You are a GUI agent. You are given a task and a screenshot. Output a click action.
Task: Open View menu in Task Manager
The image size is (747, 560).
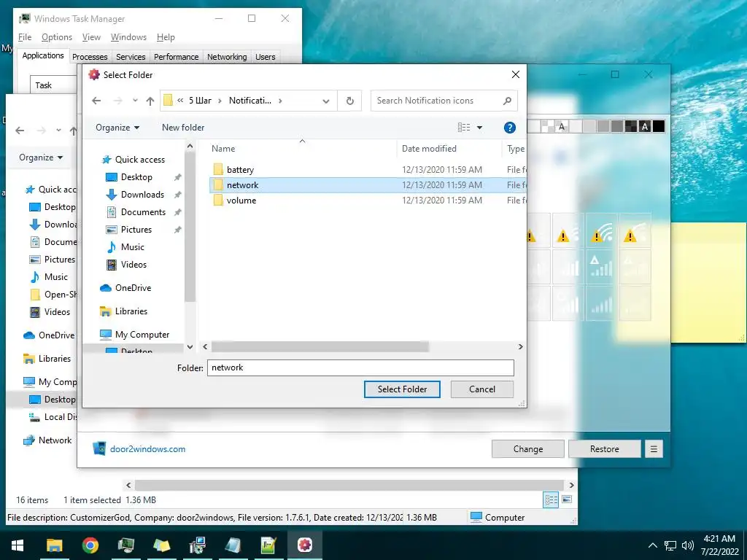(x=91, y=37)
